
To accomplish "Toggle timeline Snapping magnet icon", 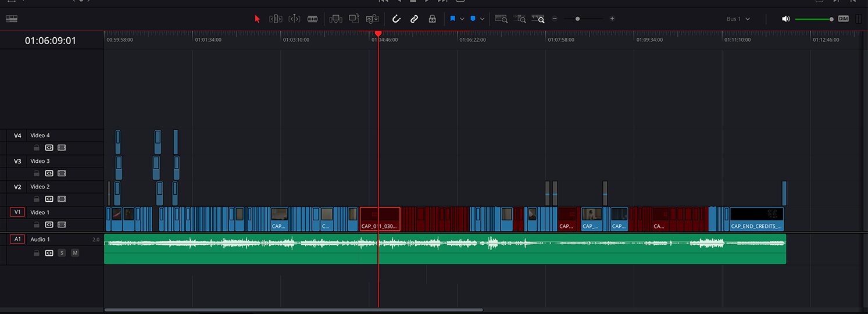I will pyautogui.click(x=397, y=19).
